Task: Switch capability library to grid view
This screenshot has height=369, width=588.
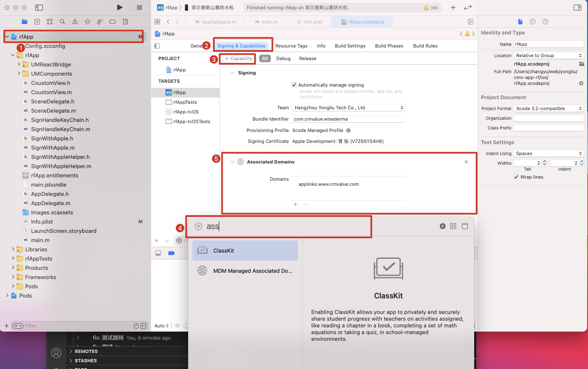Action: point(453,226)
